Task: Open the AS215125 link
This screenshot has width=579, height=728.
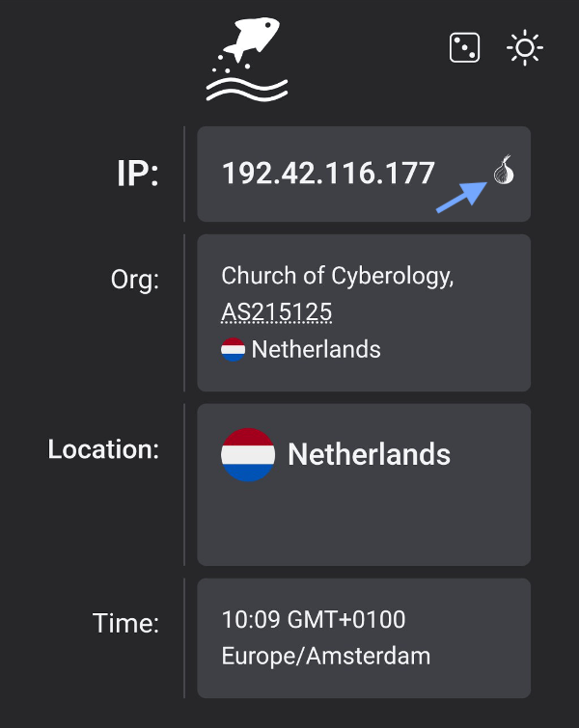Action: pos(276,312)
